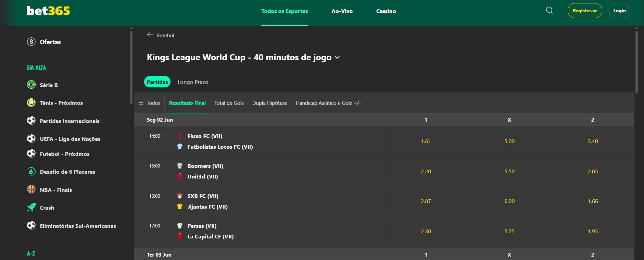This screenshot has height=260, width=644.
Task: Open Handicap Asiático e Gols +/- tab
Action: 328,103
